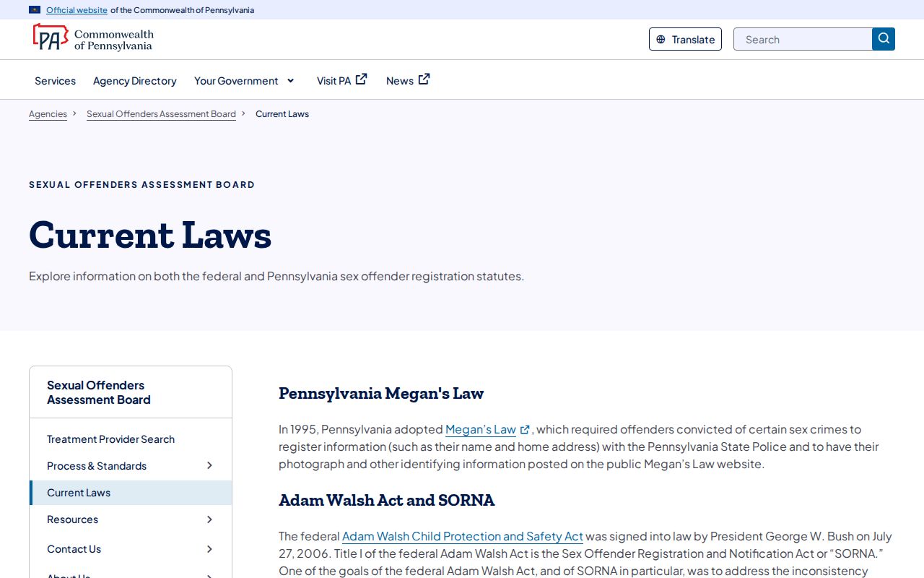Image resolution: width=924 pixels, height=578 pixels.
Task: Click external link icon after Megan's Law
Action: (x=525, y=430)
